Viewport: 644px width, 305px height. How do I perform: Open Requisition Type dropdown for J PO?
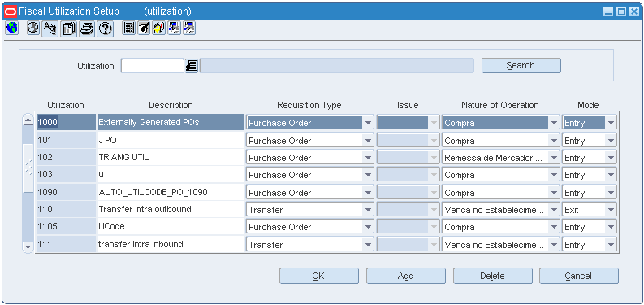click(x=368, y=141)
